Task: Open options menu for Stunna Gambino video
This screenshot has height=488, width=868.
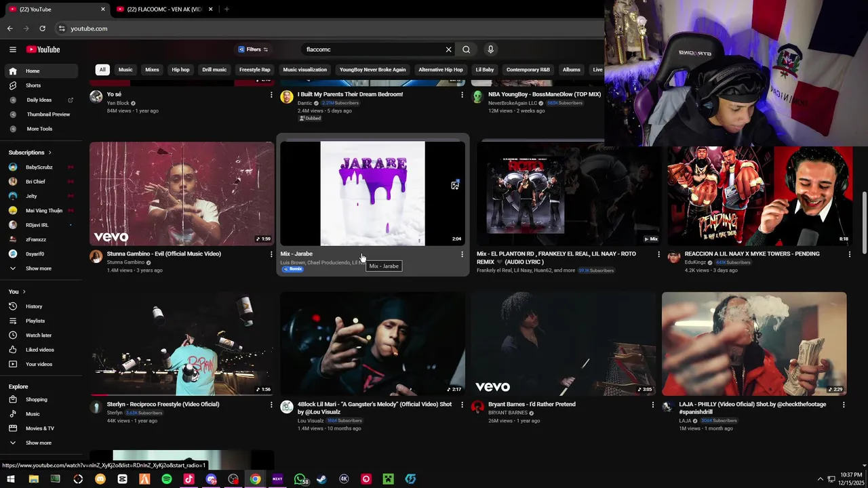Action: (x=271, y=254)
